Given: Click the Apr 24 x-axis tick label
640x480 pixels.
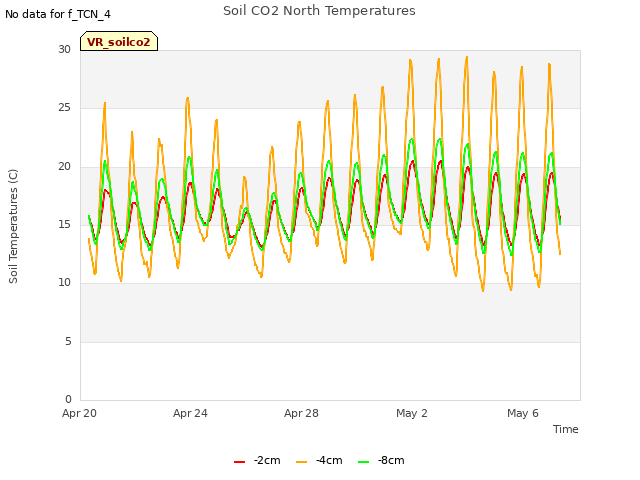Looking at the screenshot, I should 190,413.
